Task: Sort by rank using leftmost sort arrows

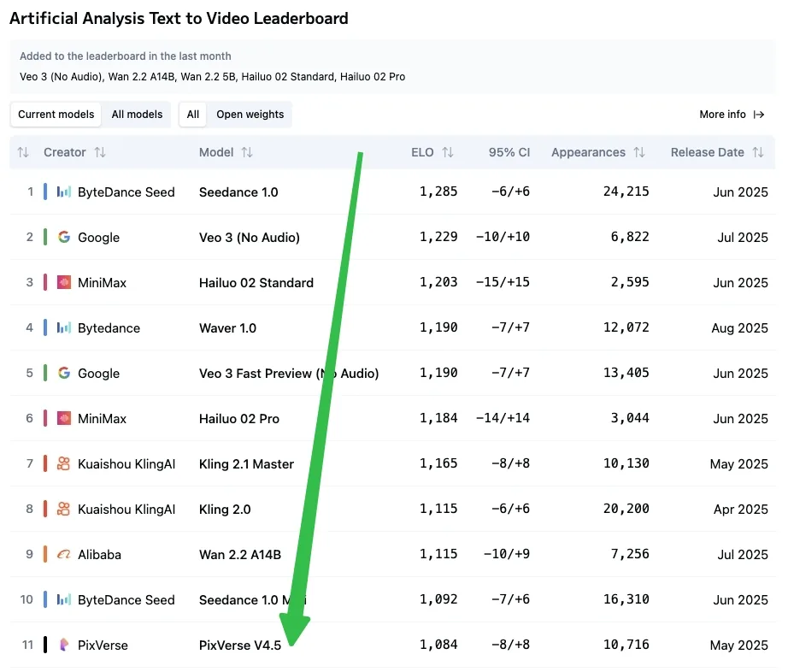Action: 23,152
